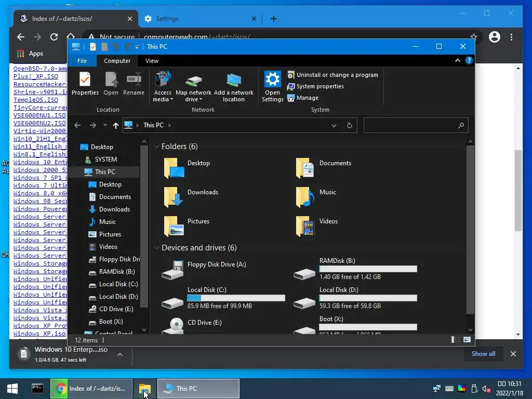Click Refresh button in address bar
The width and height of the screenshot is (532, 399).
[x=350, y=126]
